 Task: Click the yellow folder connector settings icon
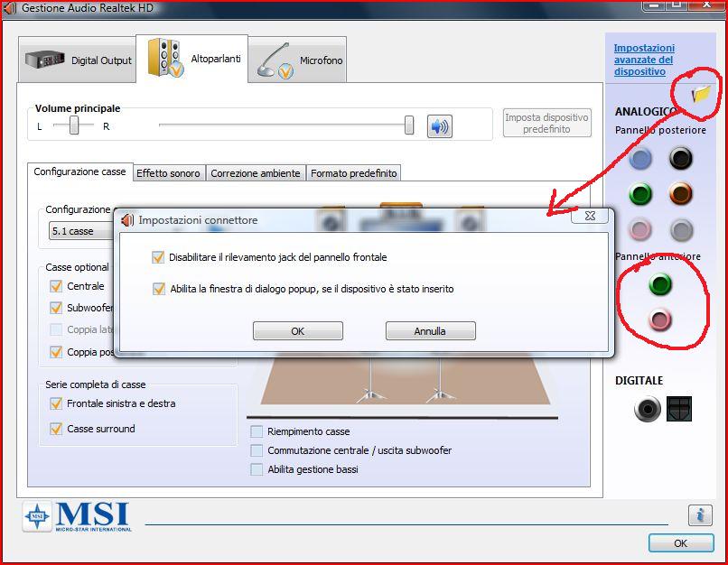701,94
